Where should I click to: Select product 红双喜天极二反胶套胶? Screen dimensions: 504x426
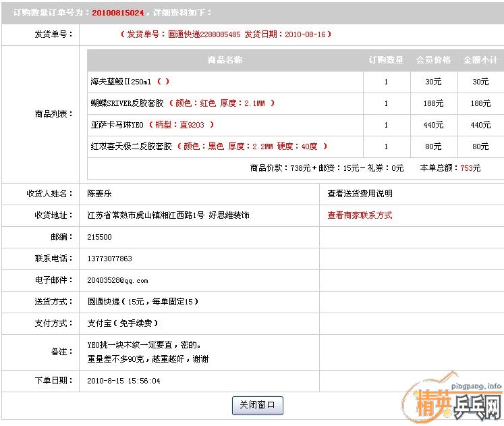click(x=131, y=147)
